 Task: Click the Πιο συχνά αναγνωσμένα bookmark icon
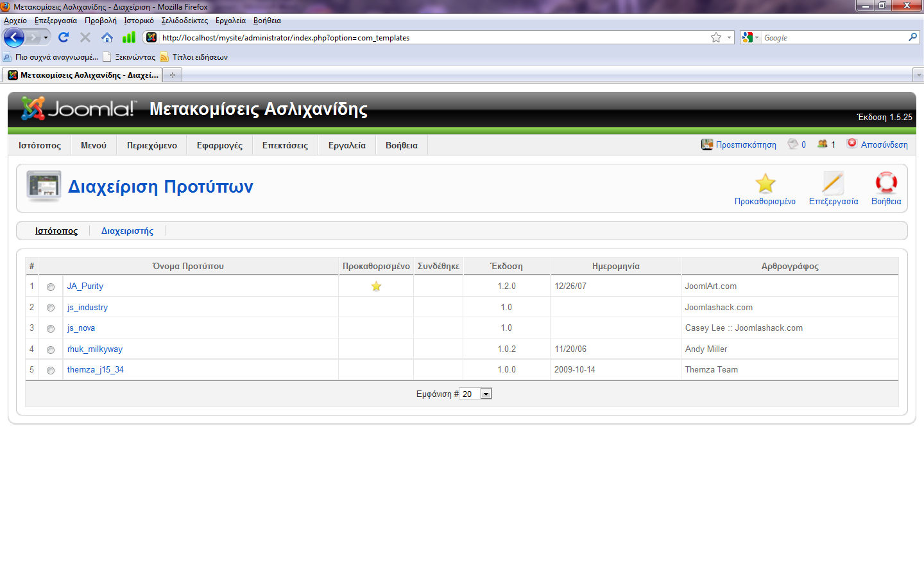(7, 57)
